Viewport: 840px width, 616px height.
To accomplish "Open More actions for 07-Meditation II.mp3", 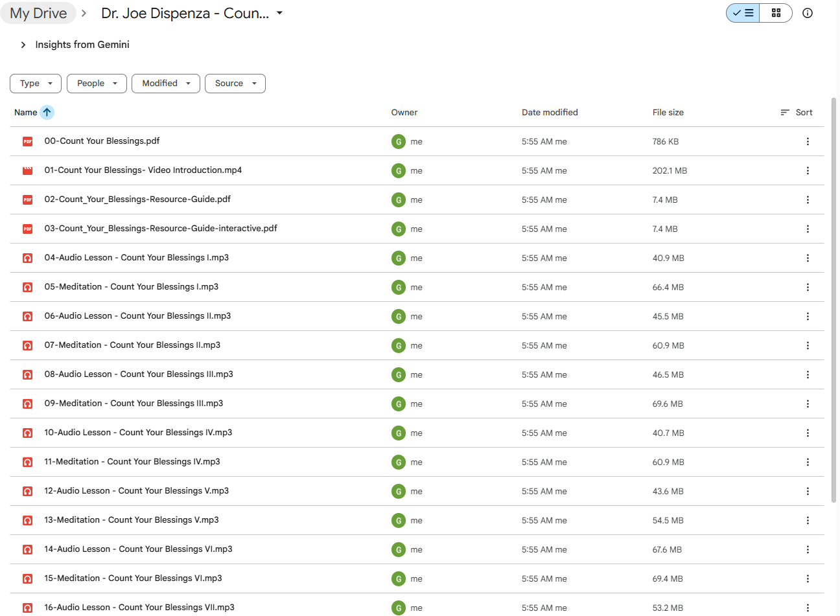I will pyautogui.click(x=808, y=345).
